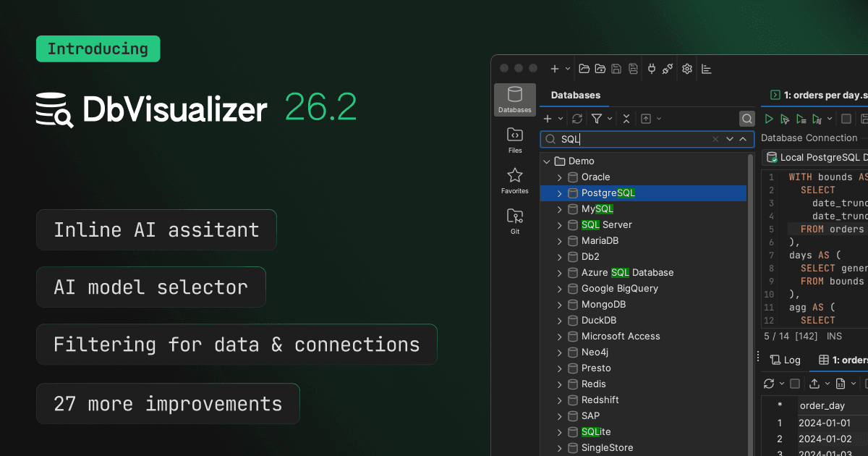Click the execute at cursor icon
Viewport: 868px width, 456px height.
(785, 119)
